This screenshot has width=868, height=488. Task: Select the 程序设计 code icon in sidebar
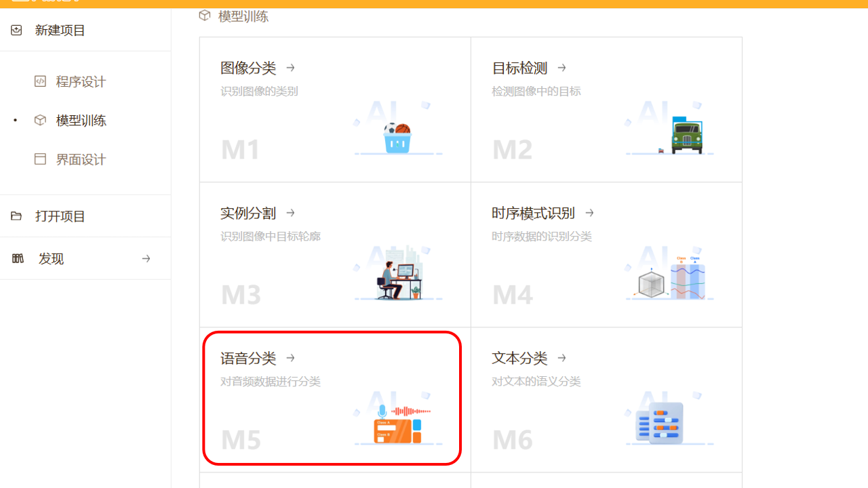[41, 81]
